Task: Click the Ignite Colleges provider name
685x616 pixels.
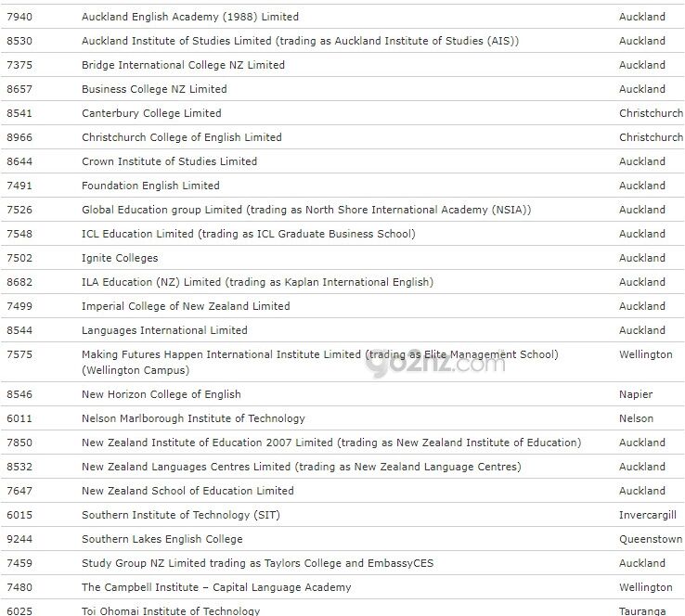Action: [120, 258]
